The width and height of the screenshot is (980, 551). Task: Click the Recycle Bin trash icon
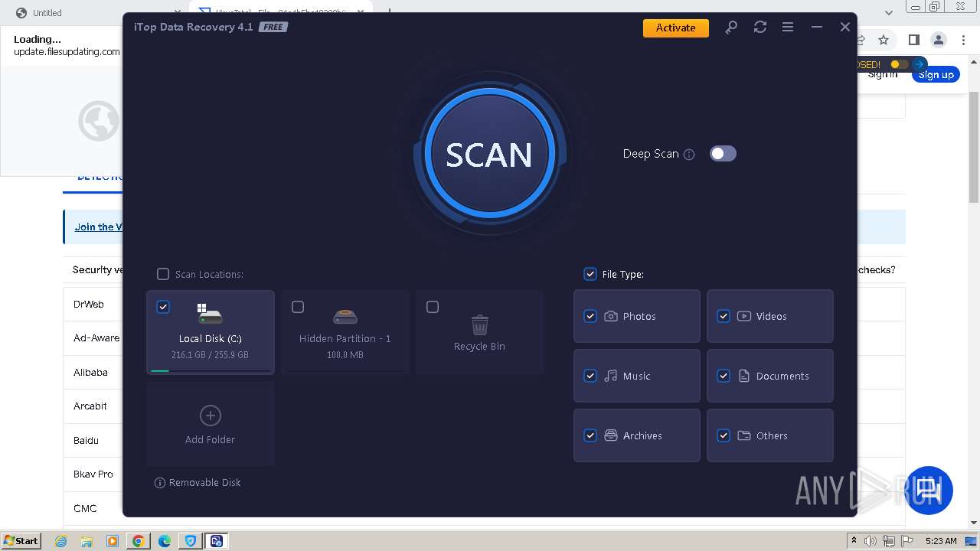pos(480,325)
